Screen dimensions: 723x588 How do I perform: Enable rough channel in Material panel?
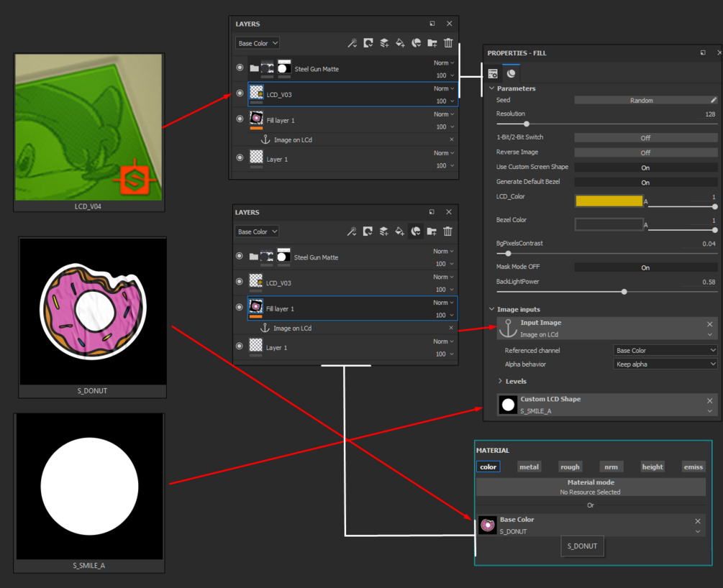tap(570, 467)
